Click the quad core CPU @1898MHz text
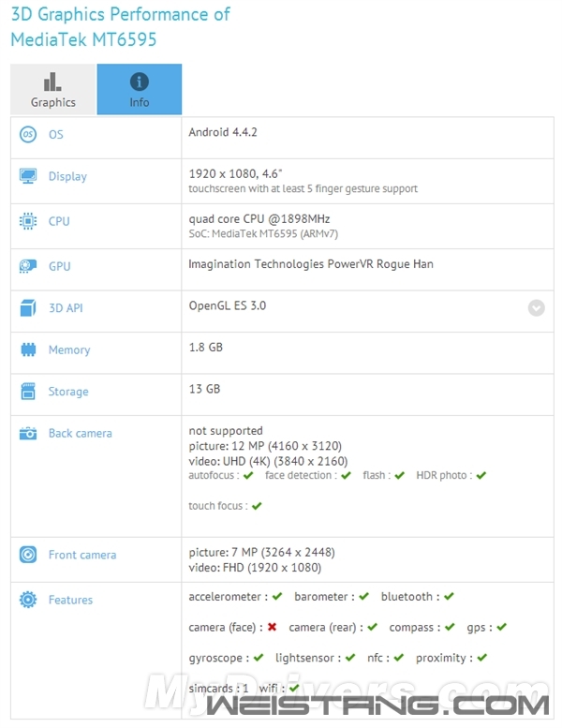562x728 pixels. (259, 219)
